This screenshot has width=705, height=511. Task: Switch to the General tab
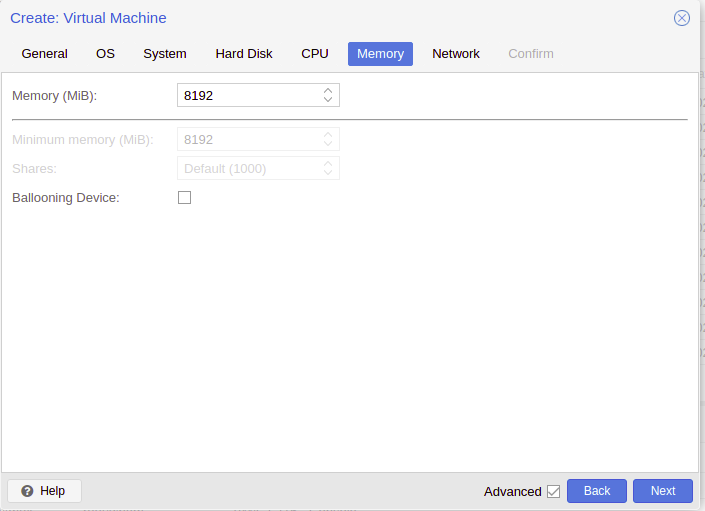click(45, 54)
